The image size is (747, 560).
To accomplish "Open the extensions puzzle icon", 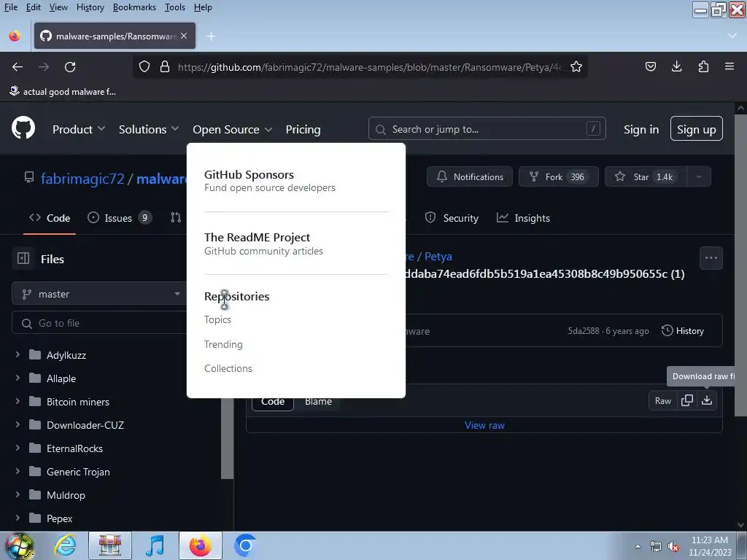I will (x=703, y=66).
